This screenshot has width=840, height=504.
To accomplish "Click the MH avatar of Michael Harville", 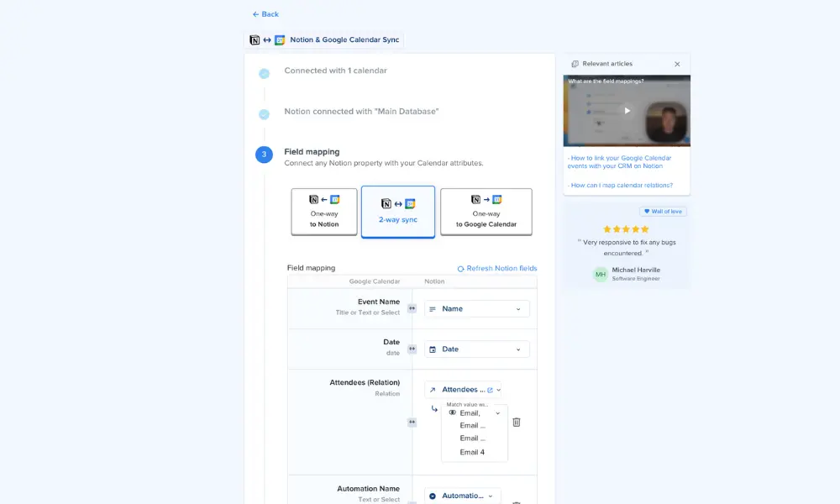I will point(601,274).
